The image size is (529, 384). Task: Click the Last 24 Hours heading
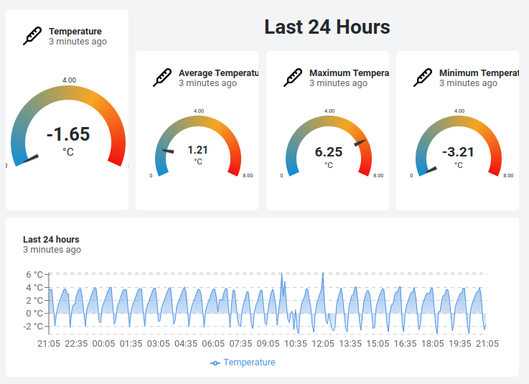point(327,27)
